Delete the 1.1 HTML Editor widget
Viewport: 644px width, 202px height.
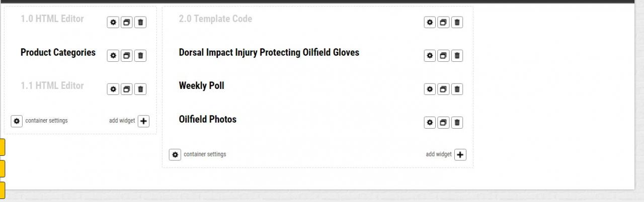(x=140, y=89)
